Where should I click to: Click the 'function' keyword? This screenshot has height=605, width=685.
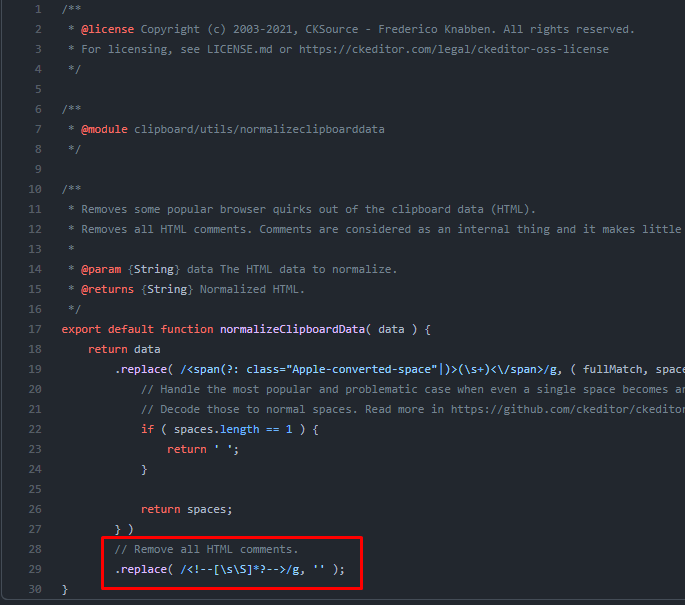pos(187,329)
